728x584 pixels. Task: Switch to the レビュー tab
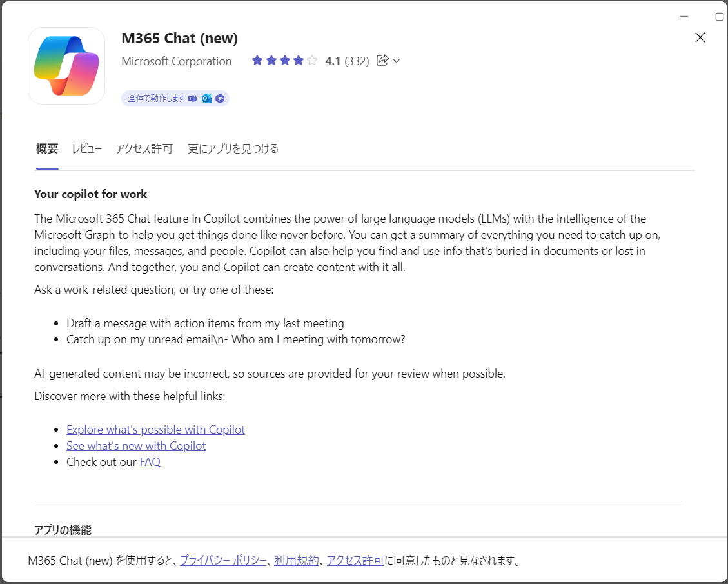[x=87, y=148]
